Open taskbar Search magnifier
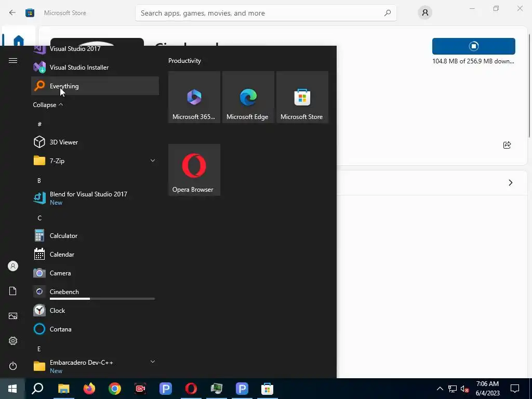 coord(37,389)
